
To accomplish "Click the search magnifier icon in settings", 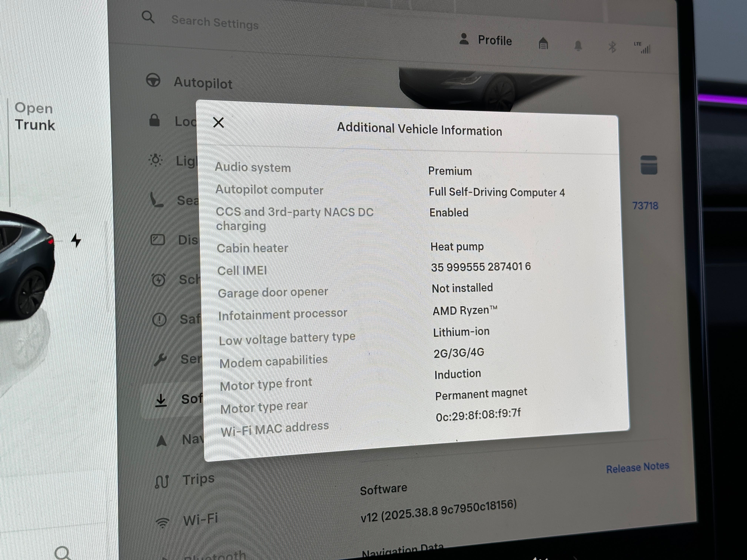I will pyautogui.click(x=148, y=17).
